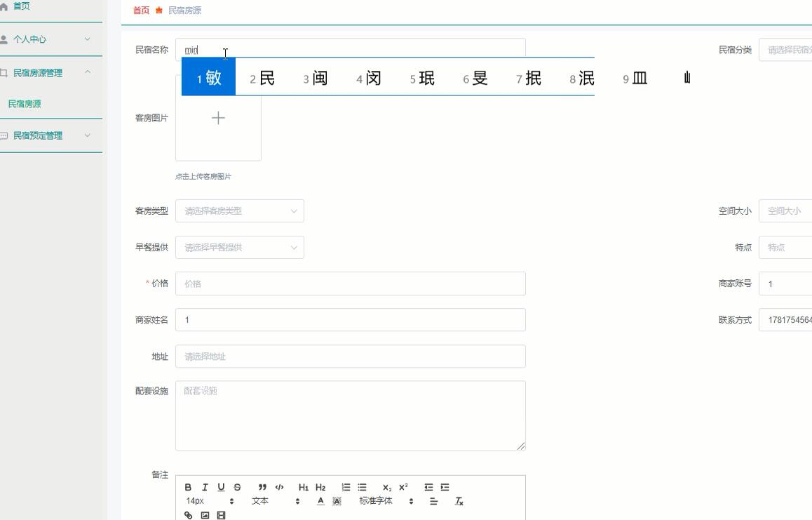Insert an ordered list
The height and width of the screenshot is (520, 812).
click(345, 487)
